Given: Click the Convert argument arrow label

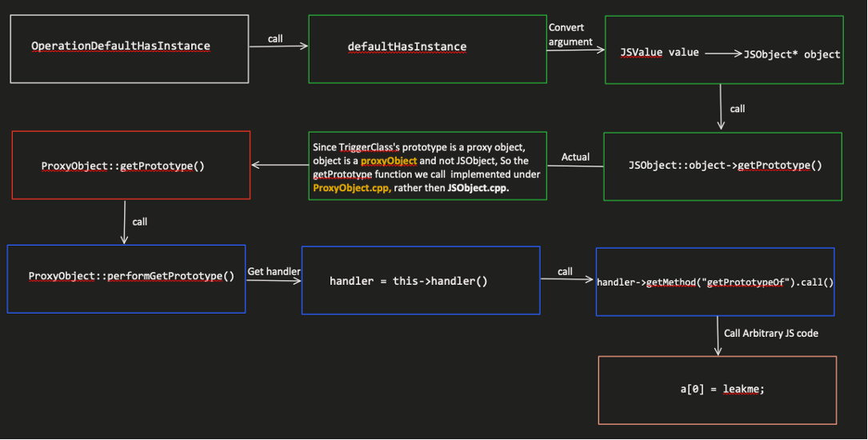Looking at the screenshot, I should [x=570, y=34].
